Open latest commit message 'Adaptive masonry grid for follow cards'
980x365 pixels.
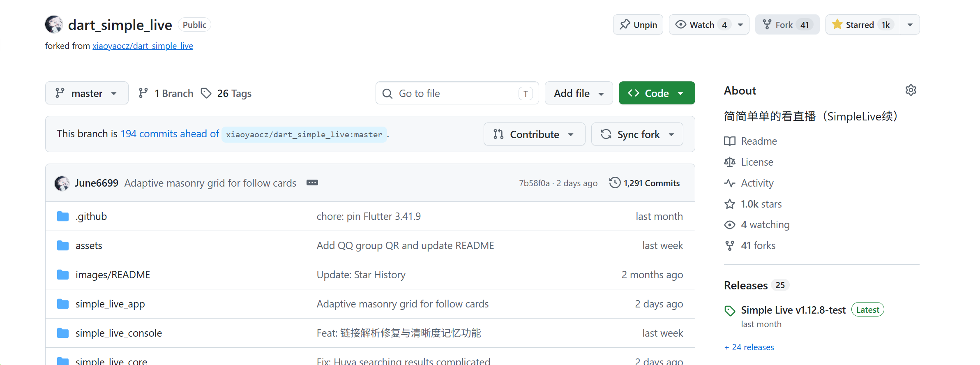(210, 183)
